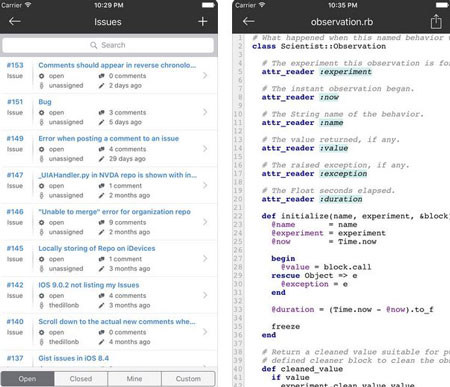Open 'Comments should appear in reverse chronolo...' issue

pos(117,65)
